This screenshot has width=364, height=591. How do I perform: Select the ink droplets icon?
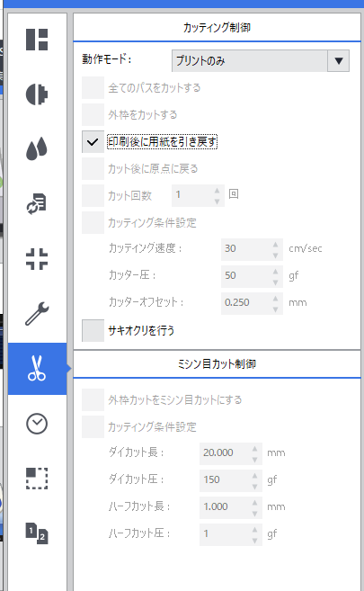[37, 149]
